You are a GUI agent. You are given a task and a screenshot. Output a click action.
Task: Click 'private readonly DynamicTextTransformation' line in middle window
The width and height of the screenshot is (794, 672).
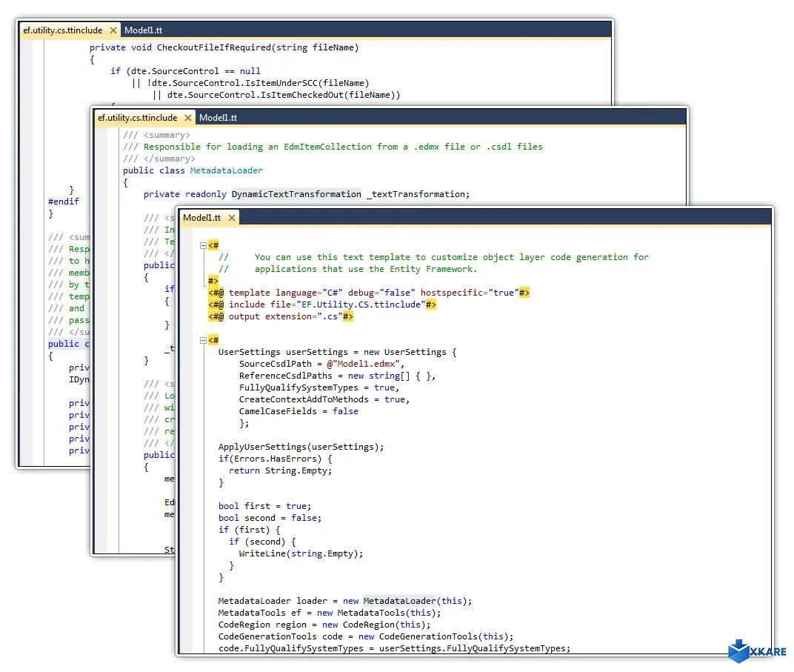click(x=307, y=194)
